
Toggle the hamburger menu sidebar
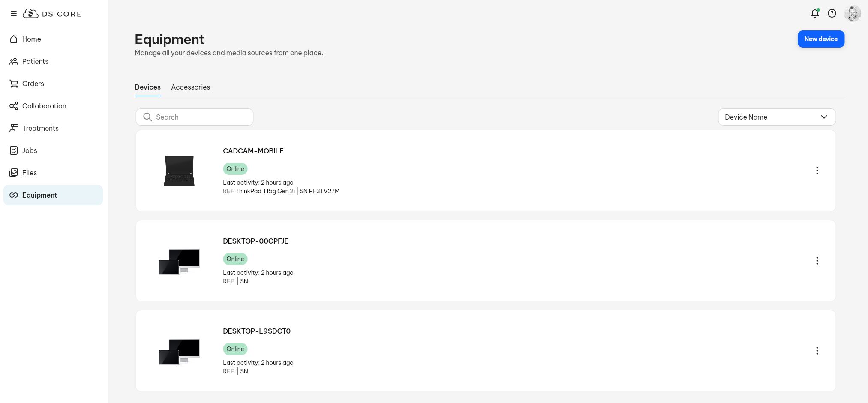coord(14,14)
